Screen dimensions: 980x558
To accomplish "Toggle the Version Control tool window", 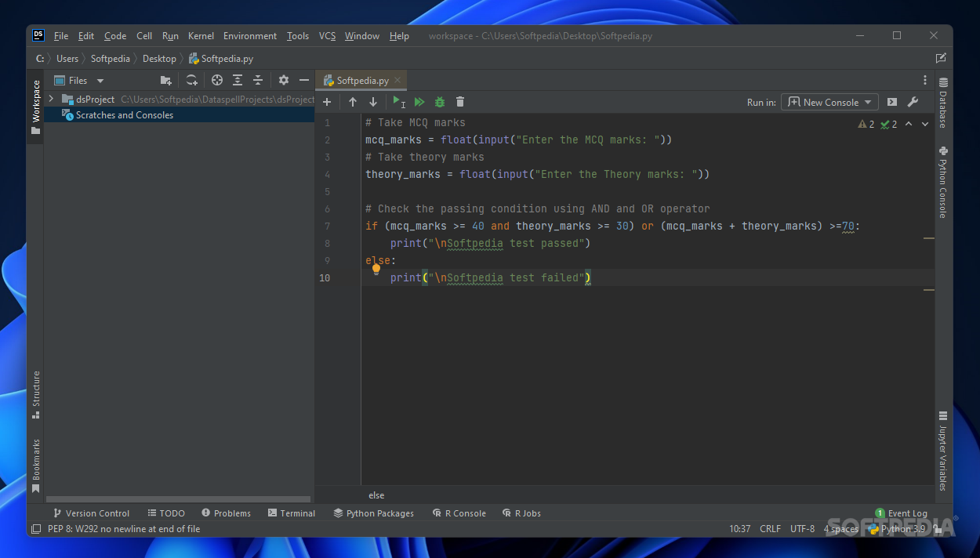I will 91,513.
